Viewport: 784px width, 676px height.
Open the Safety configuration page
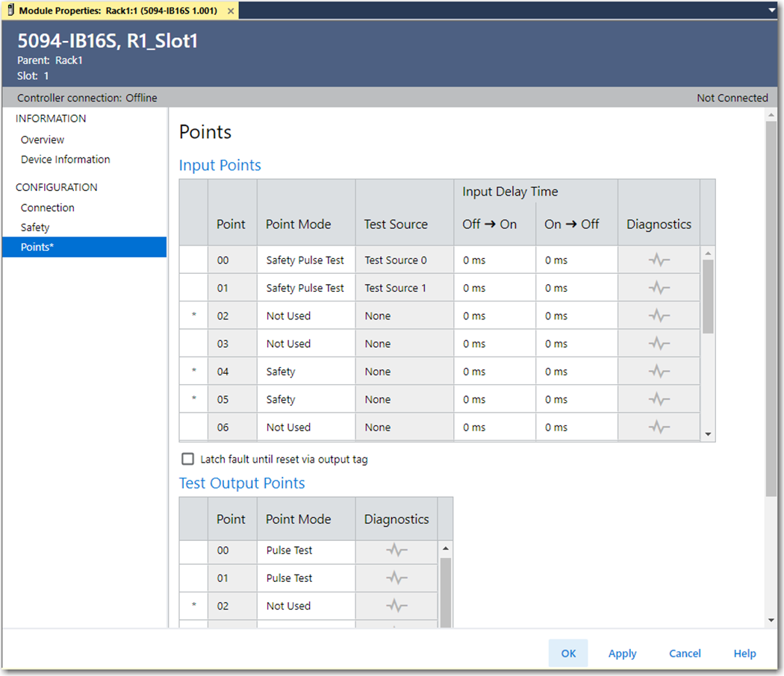(x=35, y=228)
